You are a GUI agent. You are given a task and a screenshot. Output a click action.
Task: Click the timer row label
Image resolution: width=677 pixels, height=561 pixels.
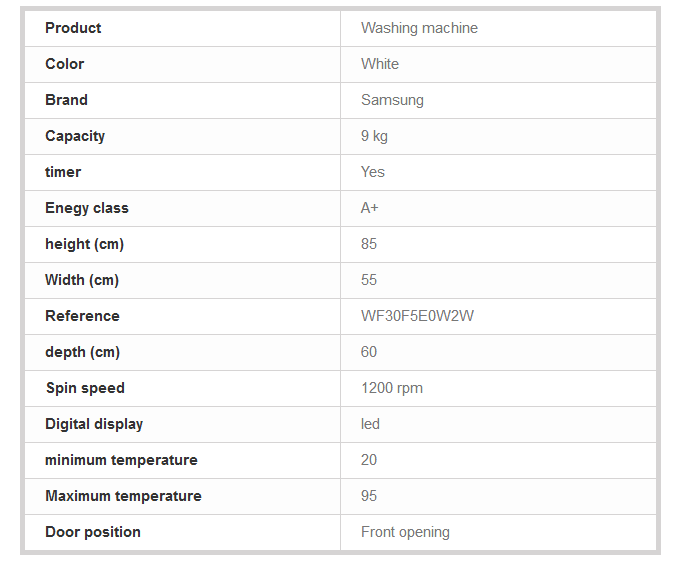click(x=63, y=172)
